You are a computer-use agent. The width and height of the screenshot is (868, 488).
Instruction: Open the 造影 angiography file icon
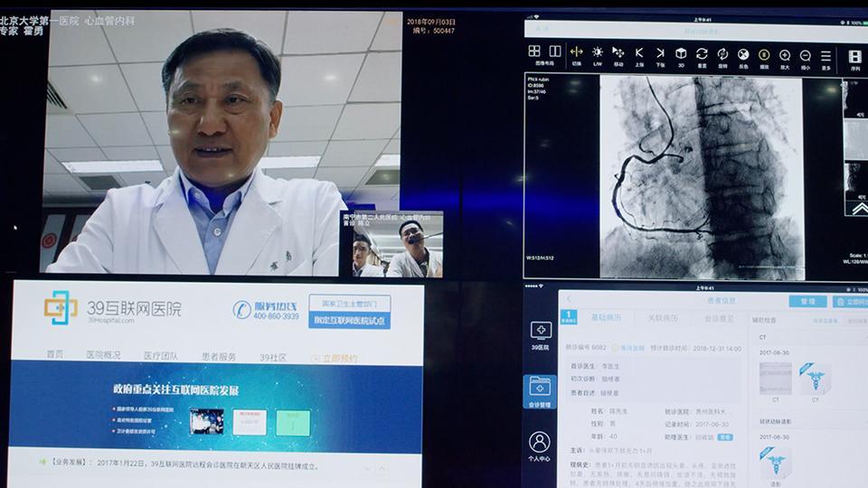pyautogui.click(x=776, y=464)
